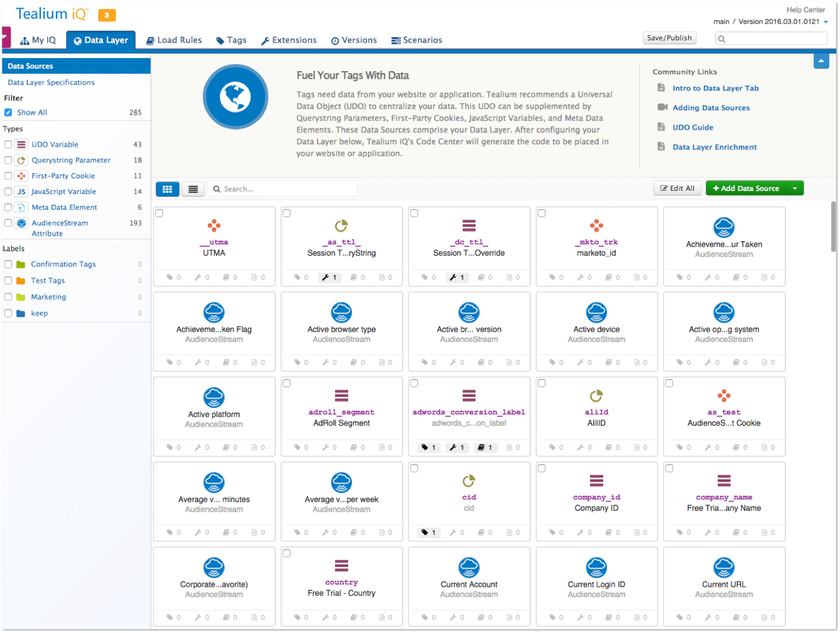Click AudienceStream icon on Achieveme...ur Taken card
The height and width of the screenshot is (633, 840).
(x=724, y=227)
